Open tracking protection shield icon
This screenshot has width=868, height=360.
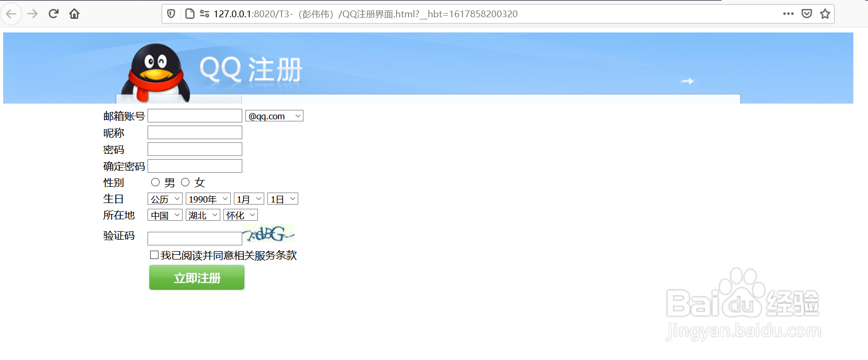[171, 14]
